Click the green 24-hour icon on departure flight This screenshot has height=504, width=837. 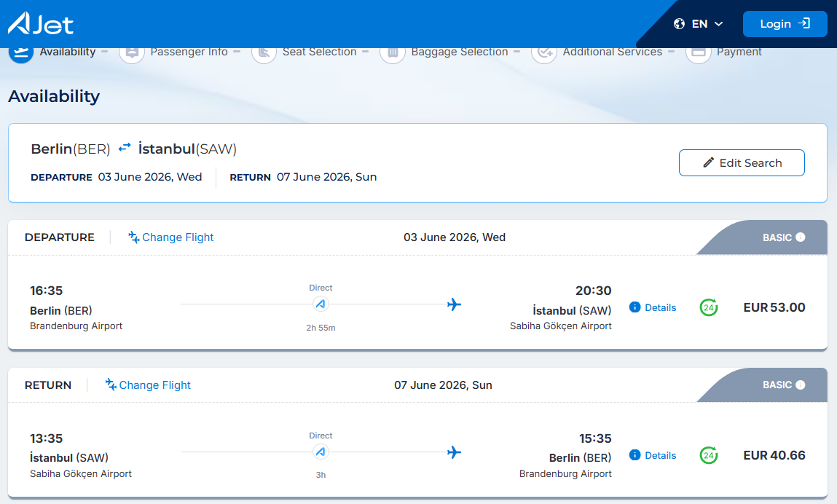point(709,307)
